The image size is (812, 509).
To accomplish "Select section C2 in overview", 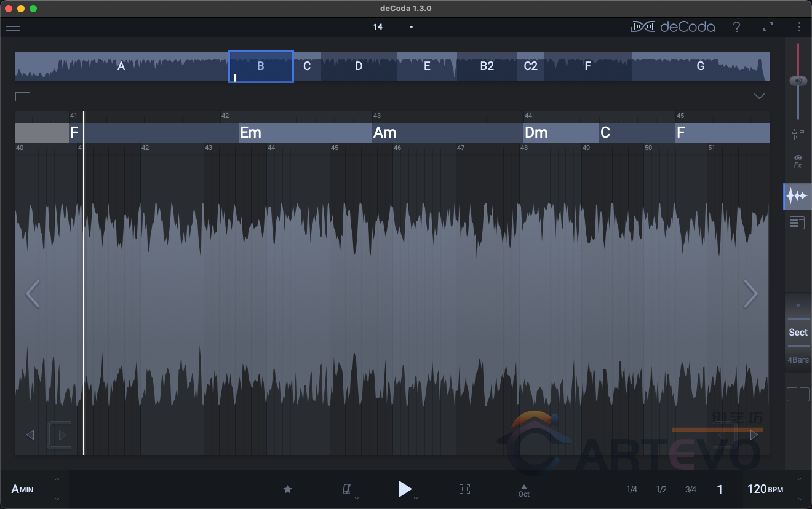I will pyautogui.click(x=531, y=66).
